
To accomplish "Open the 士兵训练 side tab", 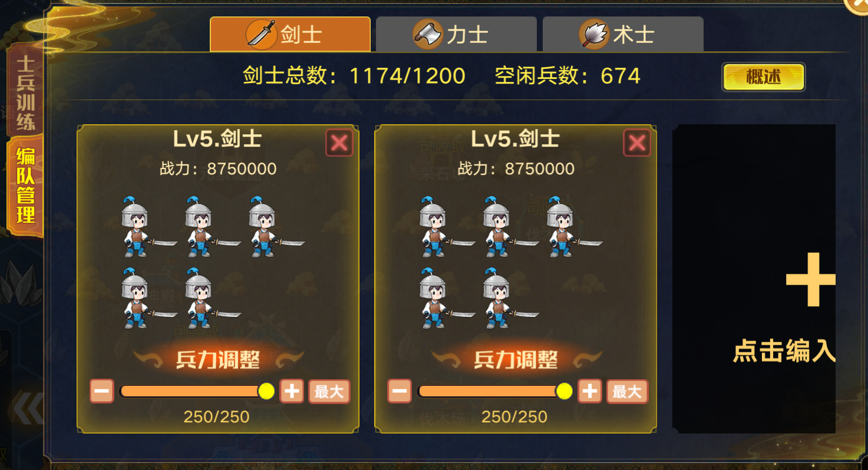I will (x=25, y=93).
